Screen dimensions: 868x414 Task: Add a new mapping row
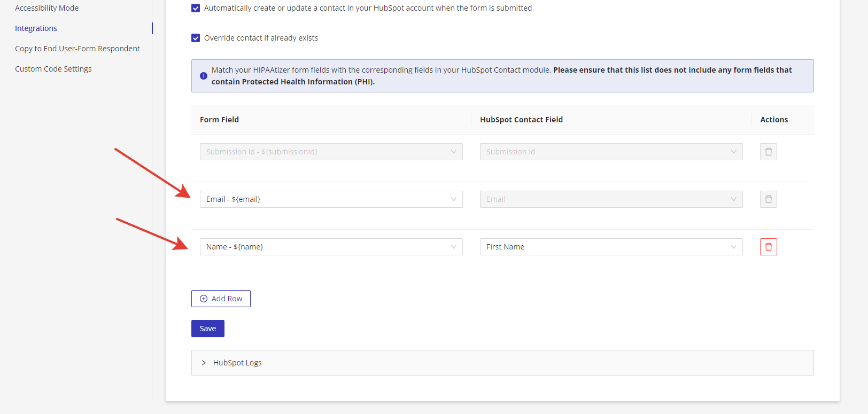click(x=221, y=299)
